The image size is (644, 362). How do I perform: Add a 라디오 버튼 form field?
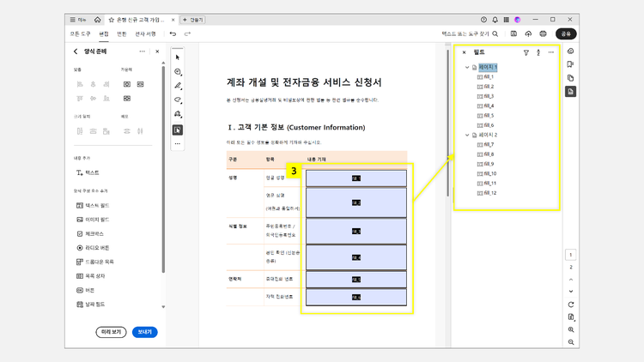tap(93, 248)
